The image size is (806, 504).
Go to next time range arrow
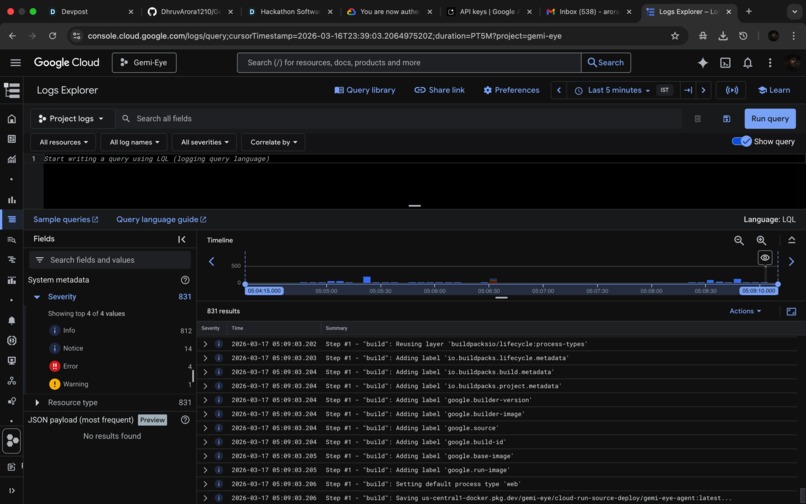pos(703,90)
